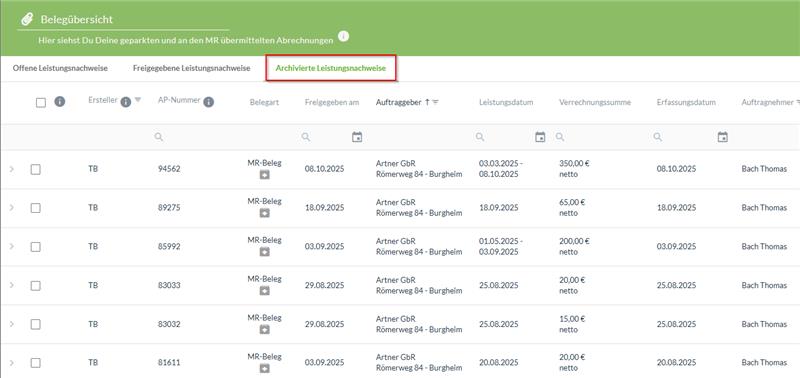Expand the row with AP-Nummer 83032
The width and height of the screenshot is (800, 378).
12,323
